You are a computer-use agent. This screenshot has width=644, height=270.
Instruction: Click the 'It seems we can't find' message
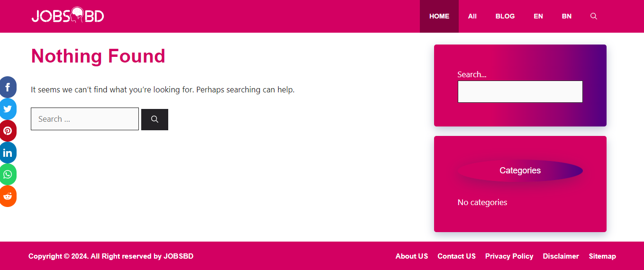point(163,90)
